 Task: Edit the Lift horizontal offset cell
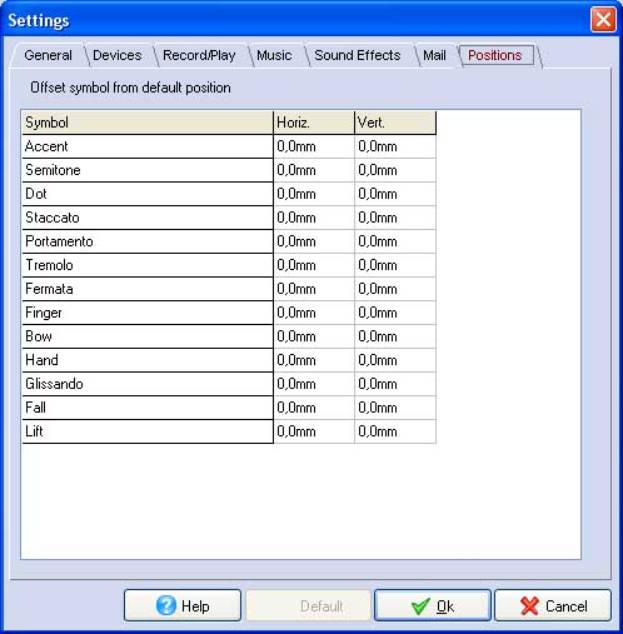point(314,431)
